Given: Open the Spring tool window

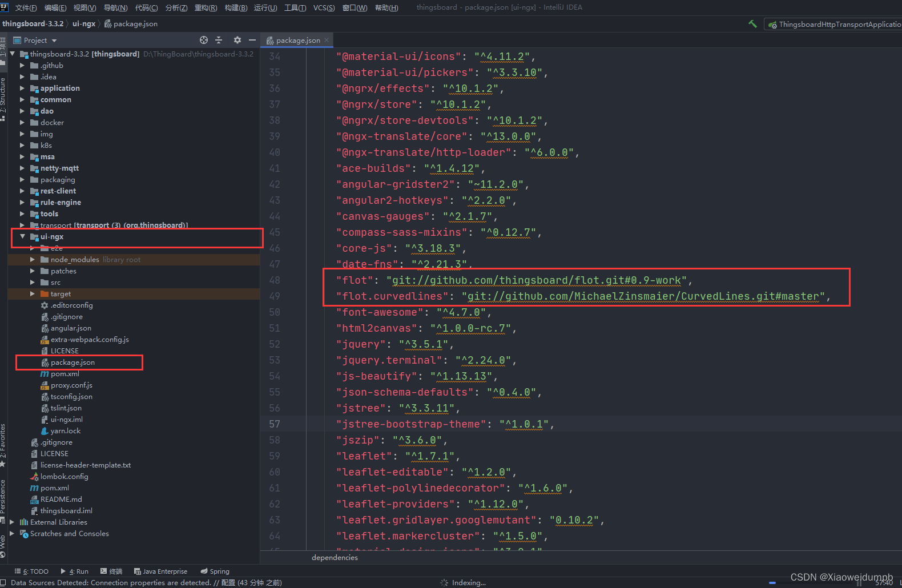Looking at the screenshot, I should [x=215, y=571].
